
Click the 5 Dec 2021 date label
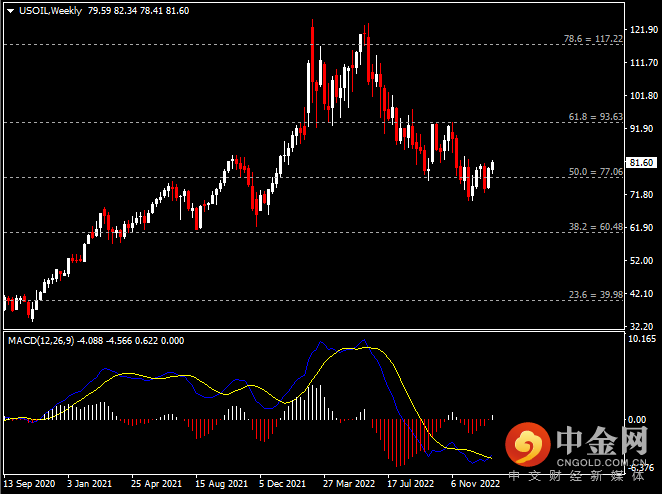pos(282,483)
